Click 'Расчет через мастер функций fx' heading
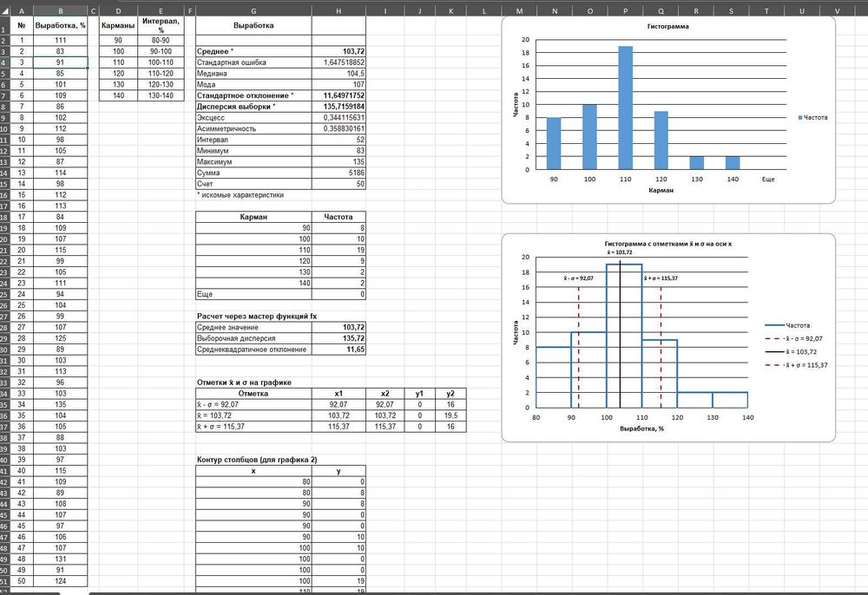The image size is (868, 595). 257,317
